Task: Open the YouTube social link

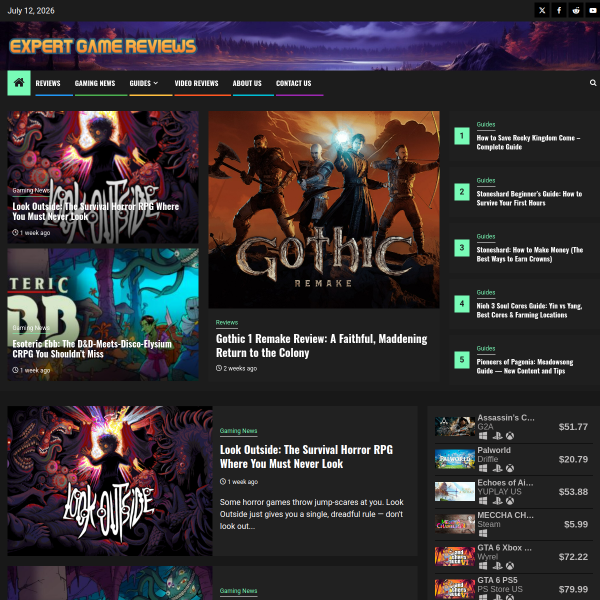Action: point(593,10)
